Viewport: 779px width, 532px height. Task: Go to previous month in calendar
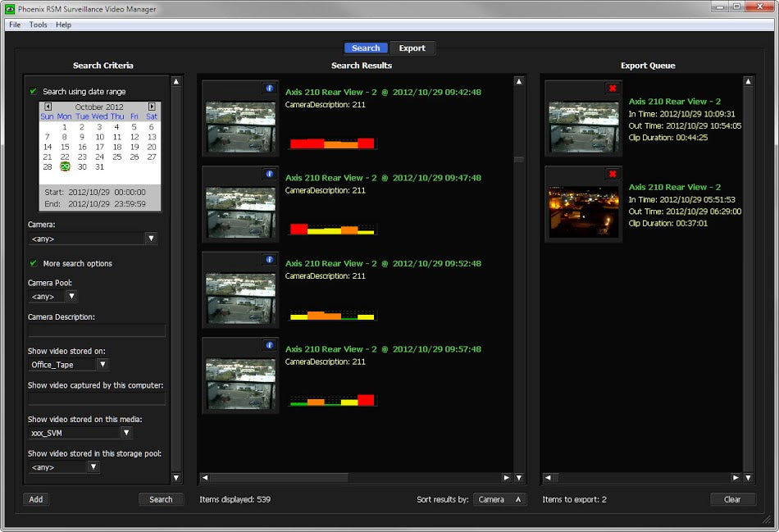48,107
